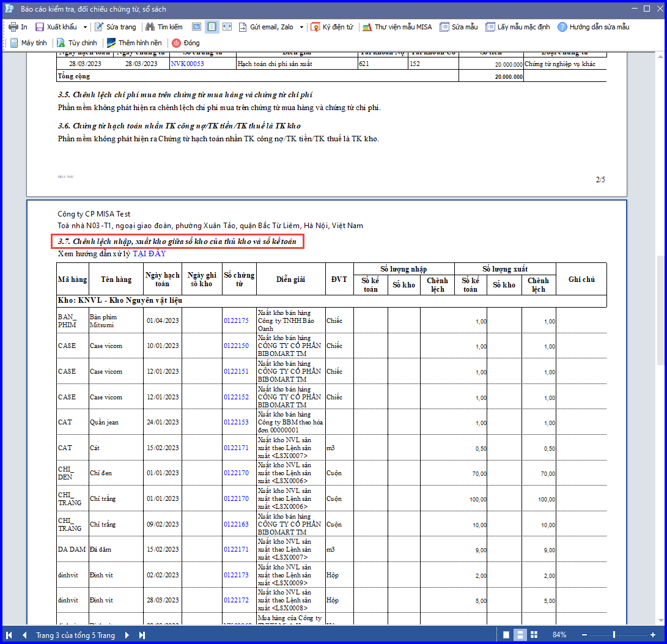Open Thư viện mẫu MISA

397,27
